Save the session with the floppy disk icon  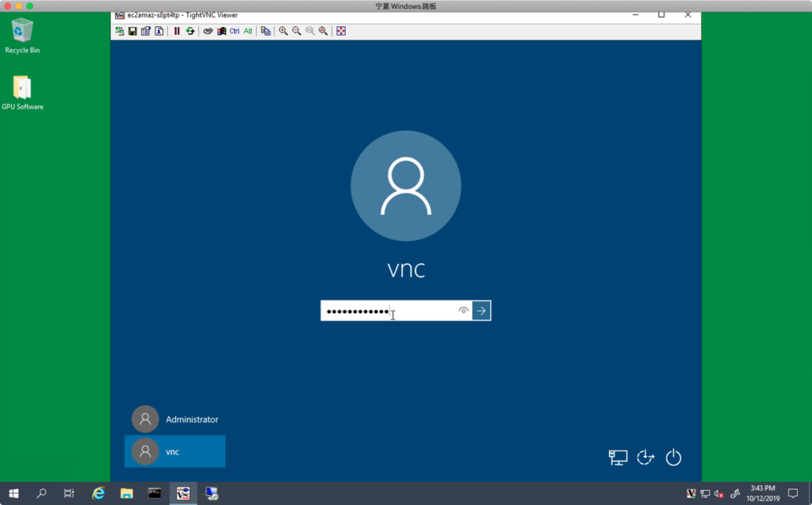pos(132,31)
